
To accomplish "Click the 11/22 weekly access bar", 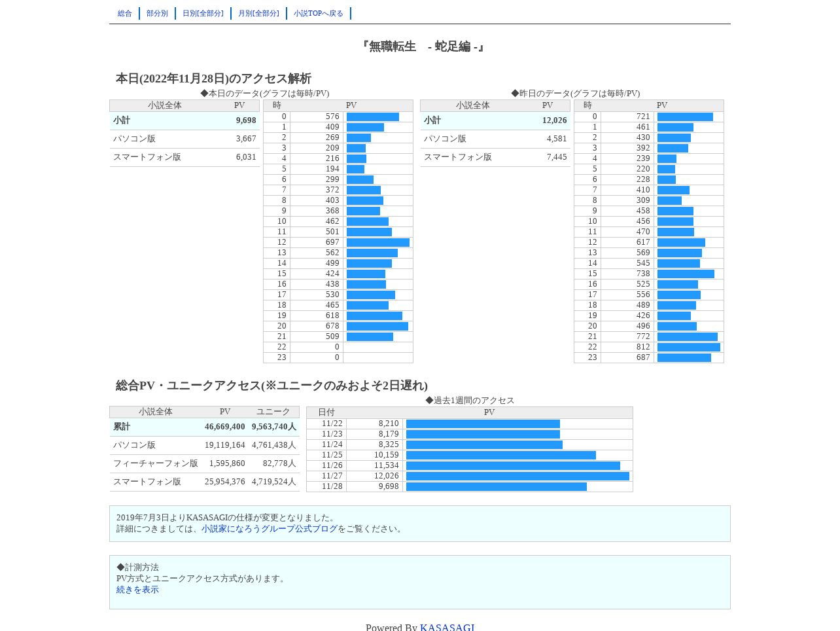I will [x=483, y=424].
